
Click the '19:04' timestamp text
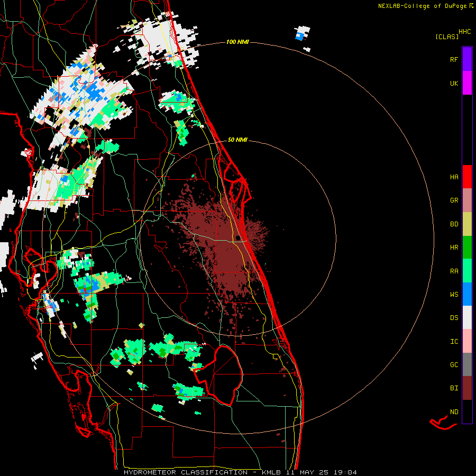(x=344, y=472)
